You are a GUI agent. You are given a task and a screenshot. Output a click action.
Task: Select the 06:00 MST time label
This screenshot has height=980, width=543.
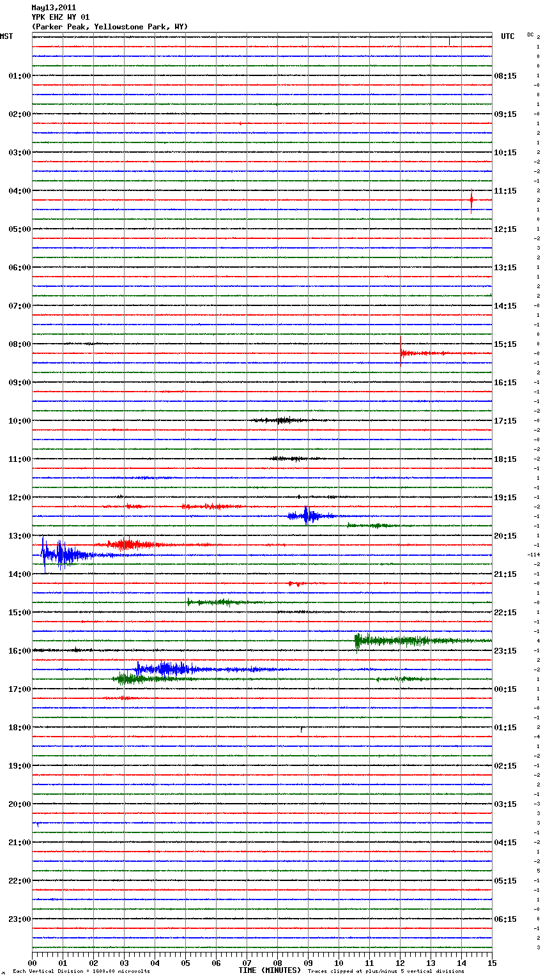coord(20,268)
